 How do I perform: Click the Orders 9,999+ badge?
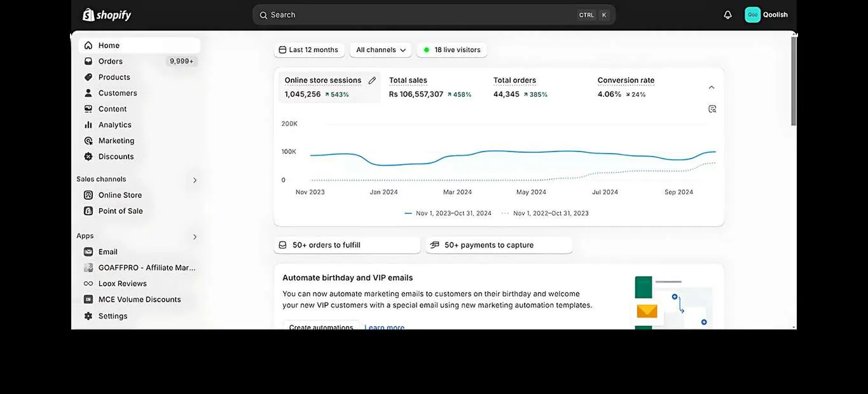pyautogui.click(x=182, y=61)
